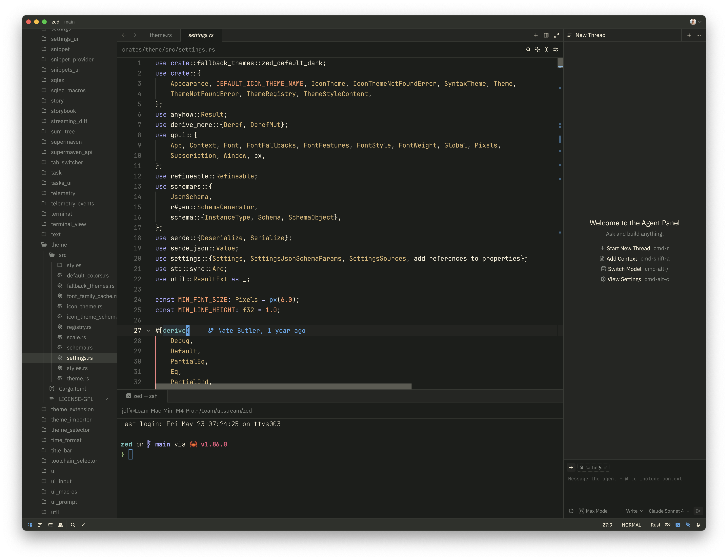Go back with the left arrow
Viewport: 728px width, 560px height.
[x=124, y=35]
